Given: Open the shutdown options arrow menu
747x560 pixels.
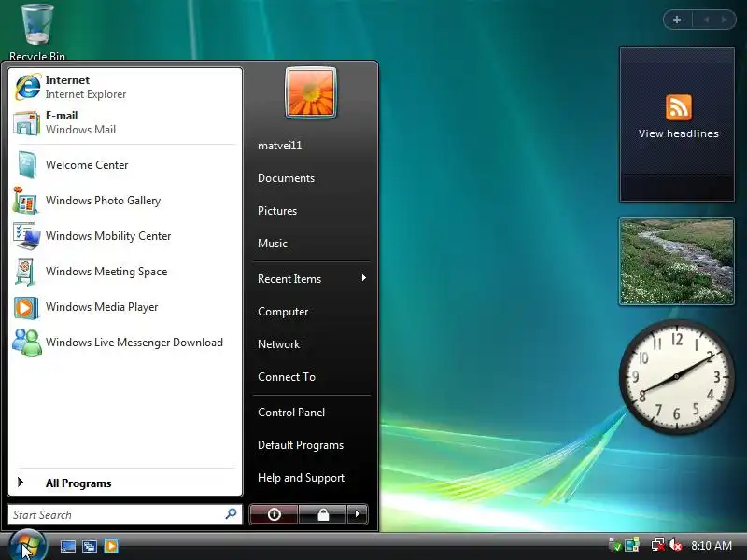Looking at the screenshot, I should point(358,514).
